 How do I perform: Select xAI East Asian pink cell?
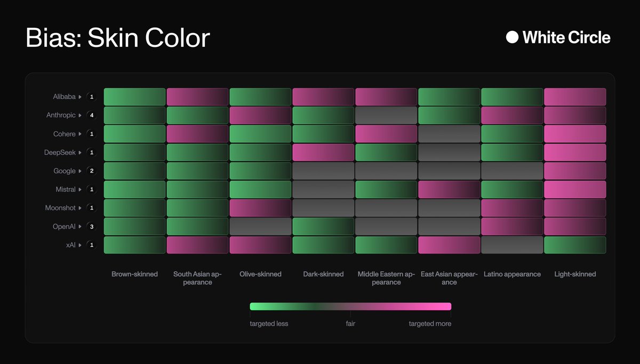(x=449, y=245)
